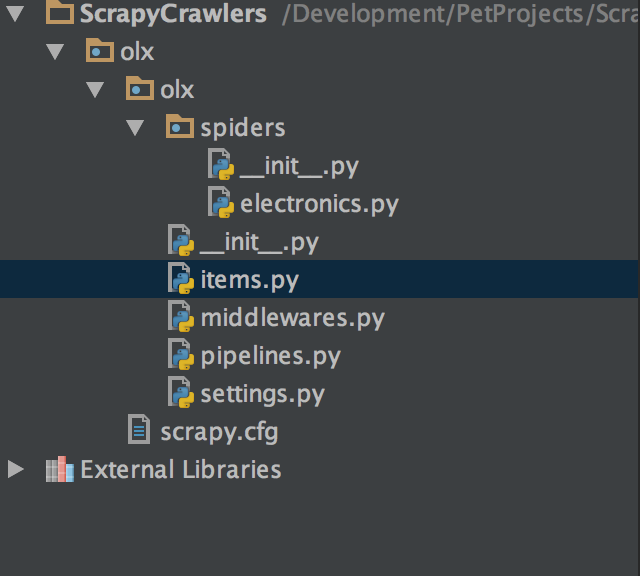640x576 pixels.
Task: Click the pipelines.py Python file icon
Action: [x=181, y=355]
